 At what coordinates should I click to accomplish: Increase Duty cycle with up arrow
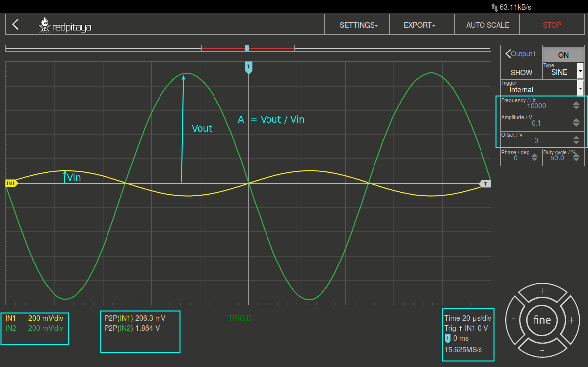576,155
